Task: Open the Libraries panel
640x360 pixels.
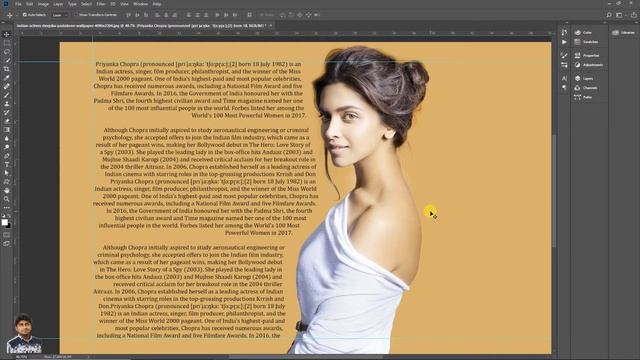Action: coord(624,33)
